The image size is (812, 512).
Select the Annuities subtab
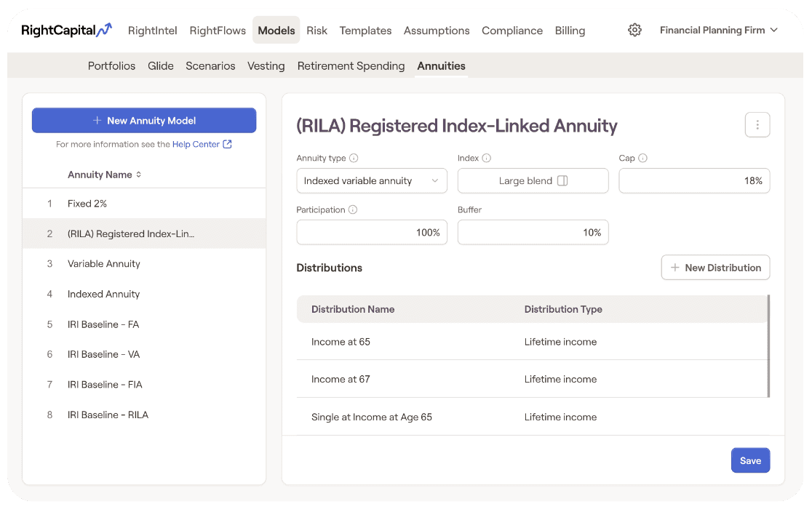pos(441,65)
